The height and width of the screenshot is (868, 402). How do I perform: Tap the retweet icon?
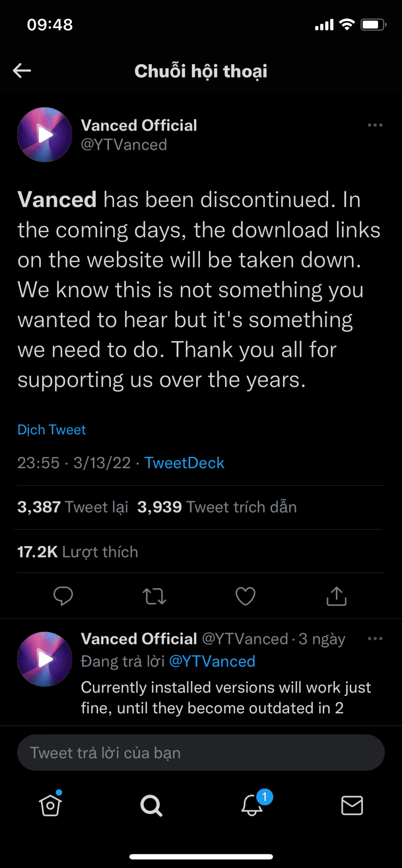[154, 596]
